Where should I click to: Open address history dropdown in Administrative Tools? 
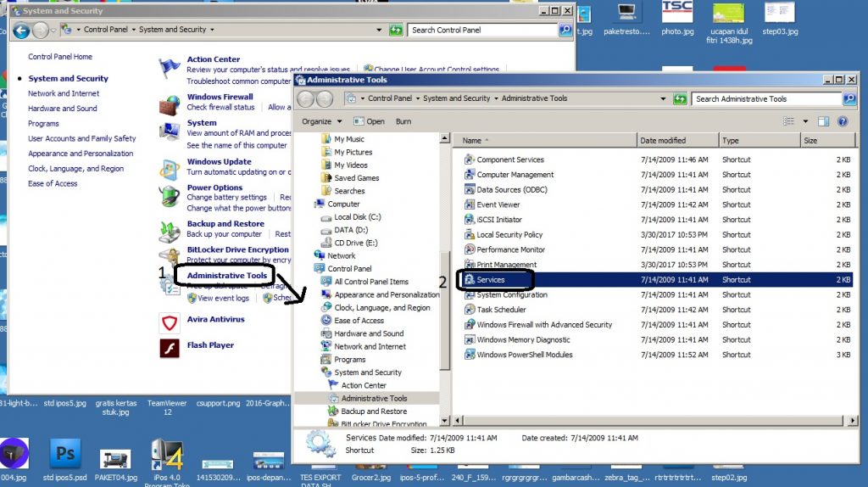tap(663, 98)
